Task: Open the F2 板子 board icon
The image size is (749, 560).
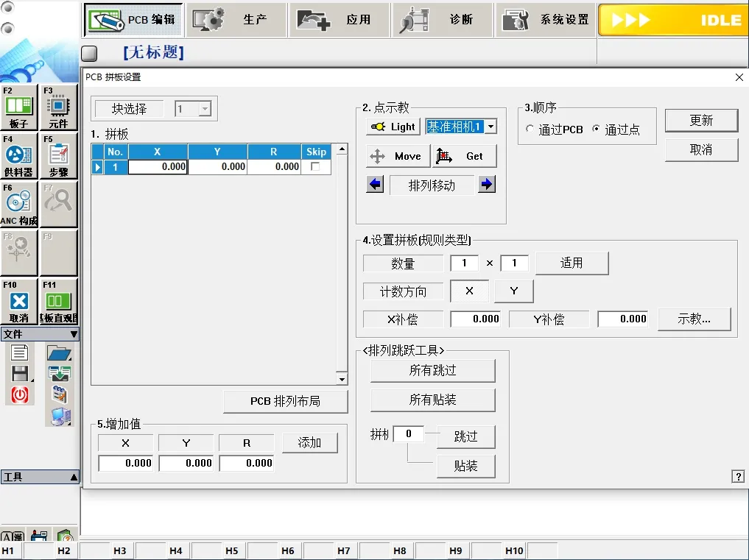Action: tap(19, 107)
